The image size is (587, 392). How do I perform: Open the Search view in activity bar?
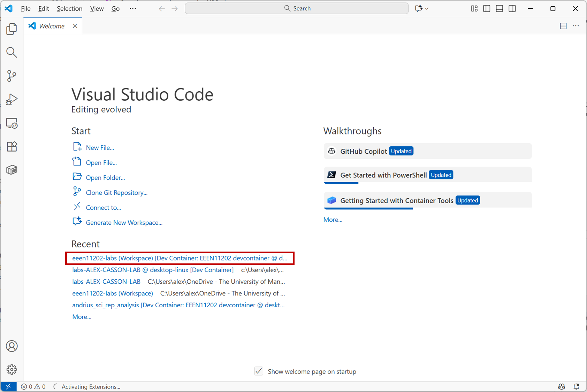(x=12, y=52)
